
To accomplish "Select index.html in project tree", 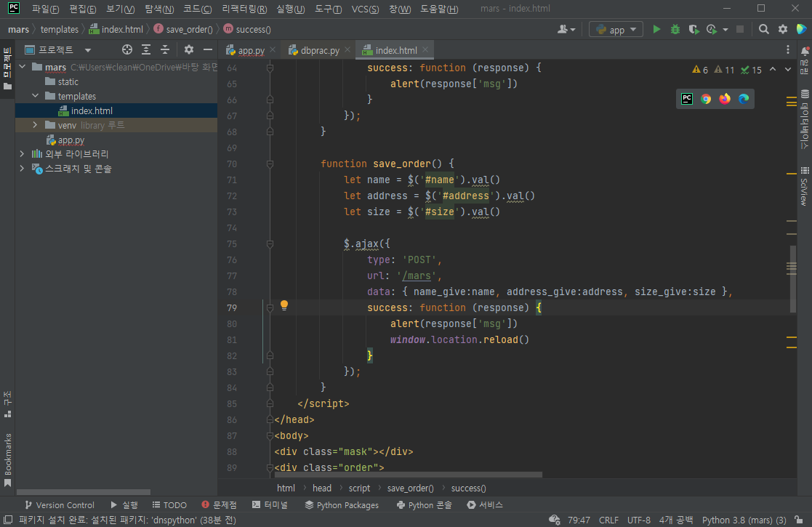I will (92, 110).
